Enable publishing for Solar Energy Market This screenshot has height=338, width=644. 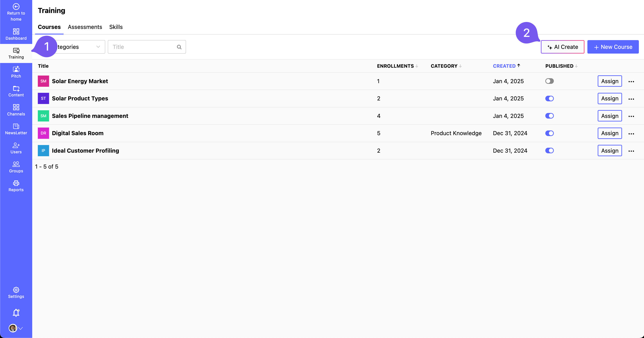pyautogui.click(x=549, y=81)
